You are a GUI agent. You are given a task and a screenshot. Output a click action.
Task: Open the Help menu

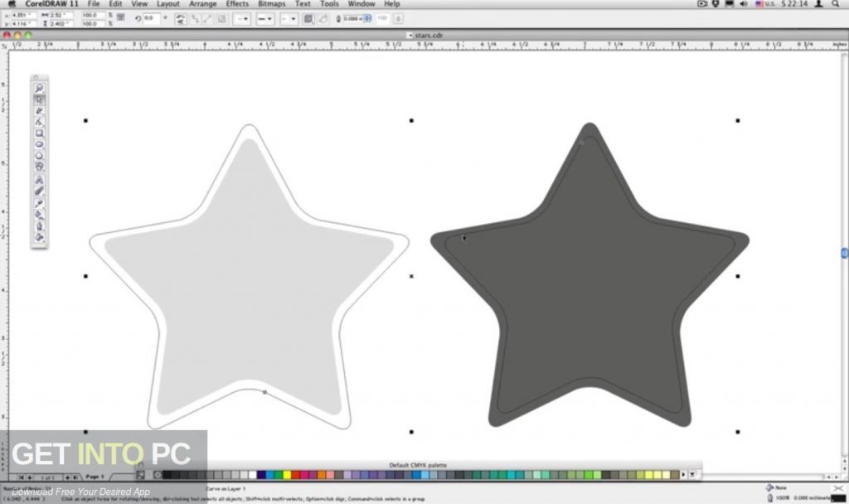coord(392,4)
